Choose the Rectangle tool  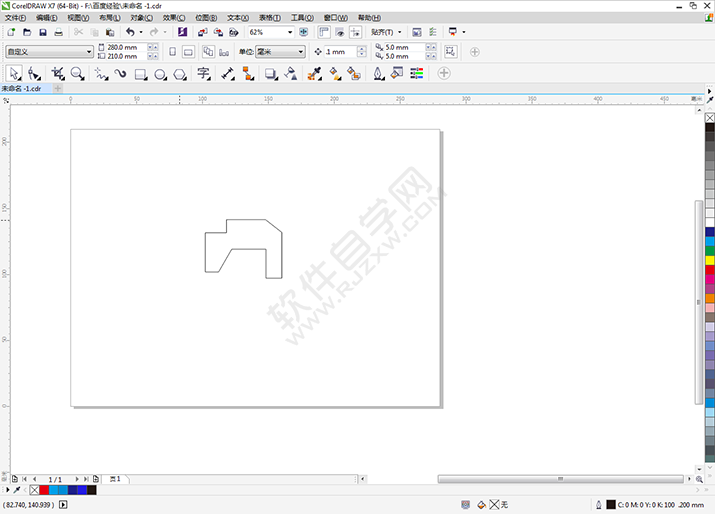coord(141,73)
